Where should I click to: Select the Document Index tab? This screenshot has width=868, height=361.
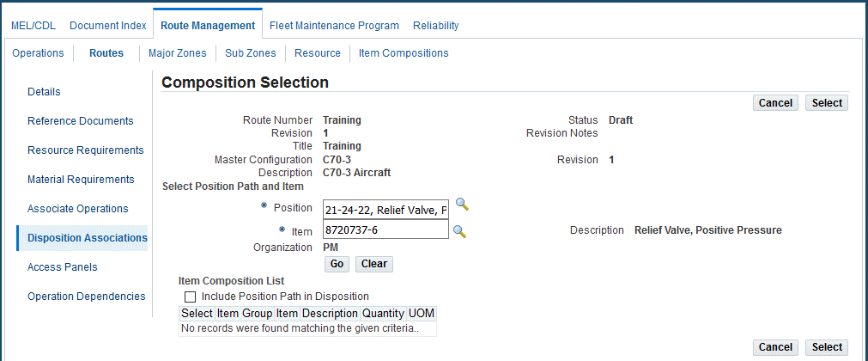click(108, 26)
